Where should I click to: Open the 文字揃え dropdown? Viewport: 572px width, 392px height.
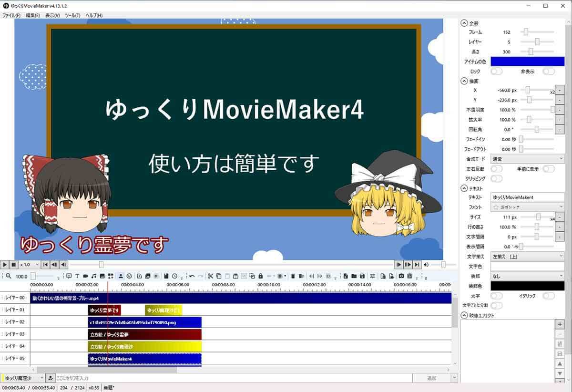(528, 256)
